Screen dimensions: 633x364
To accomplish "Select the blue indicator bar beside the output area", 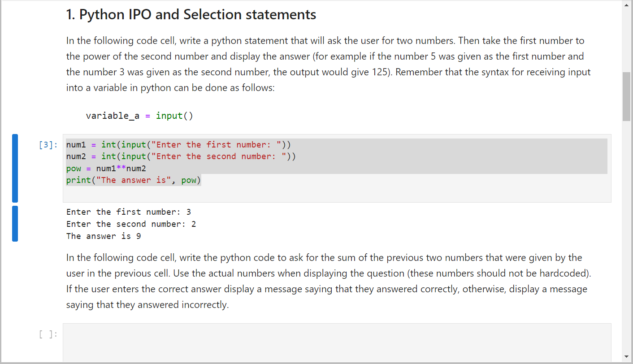I will pos(15,224).
